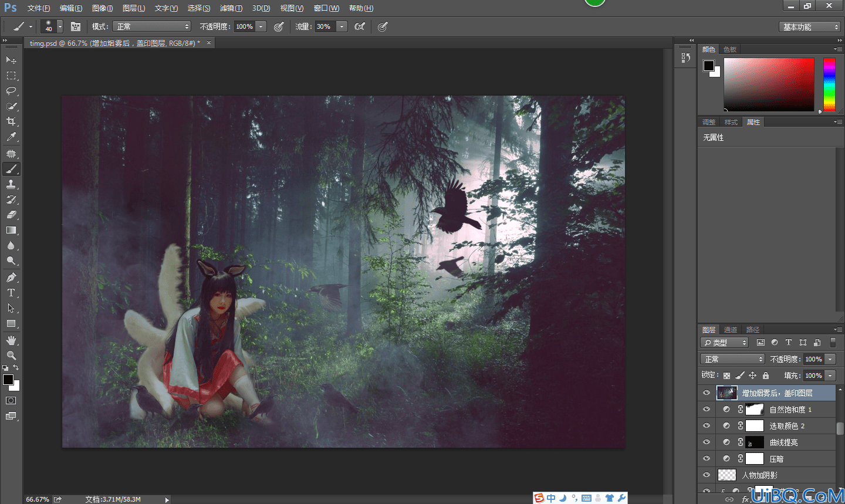The height and width of the screenshot is (504, 845).
Task: Switch to the 调整 tab
Action: point(709,122)
